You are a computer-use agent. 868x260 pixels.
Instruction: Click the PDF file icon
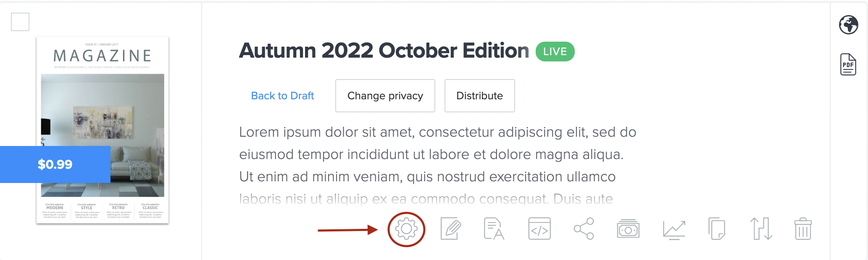[848, 64]
